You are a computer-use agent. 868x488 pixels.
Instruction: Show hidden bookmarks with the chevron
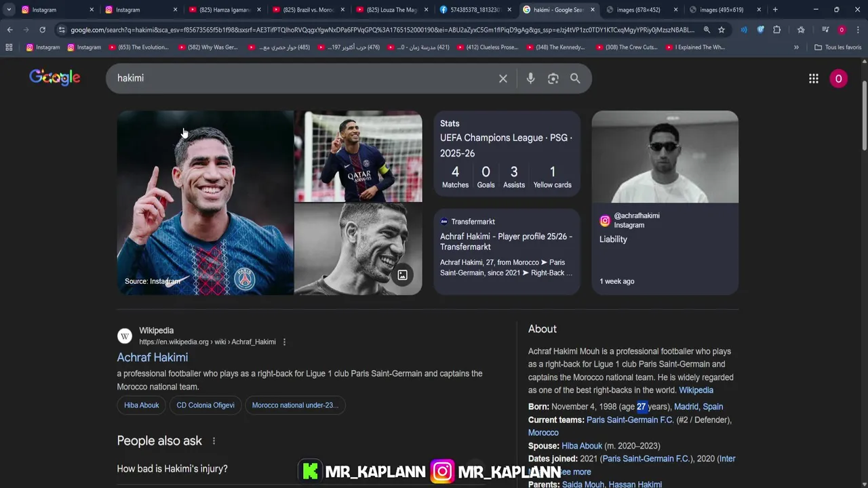tap(796, 47)
